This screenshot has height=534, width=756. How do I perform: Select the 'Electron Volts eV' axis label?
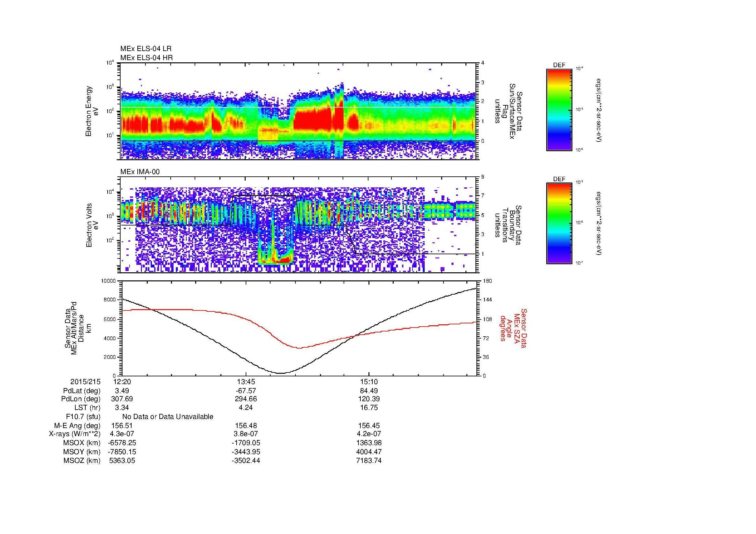[92, 225]
